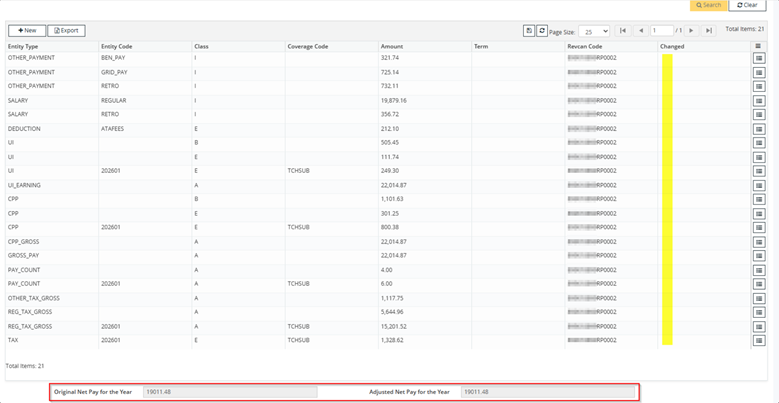Open row menu for TAX 1,328.62 row

(759, 341)
